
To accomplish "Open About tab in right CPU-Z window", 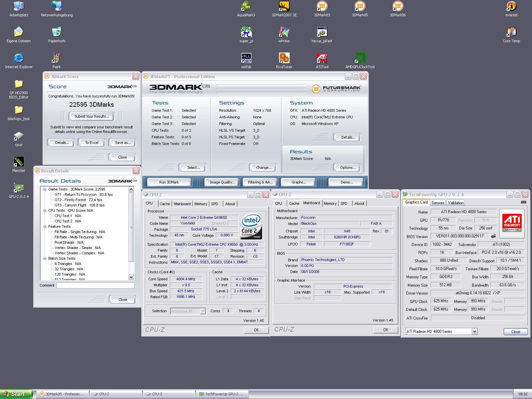I will click(x=359, y=203).
